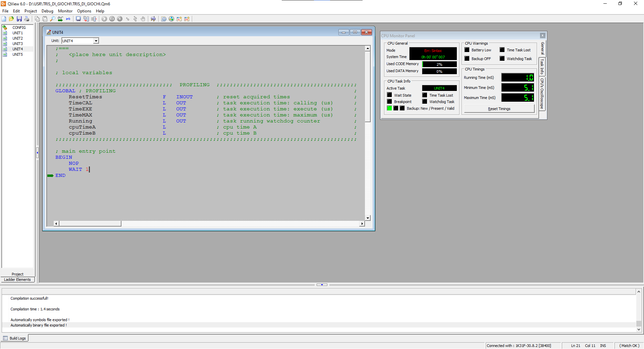Select UNIT2 in the project tree
This screenshot has width=644, height=349.
point(17,38)
